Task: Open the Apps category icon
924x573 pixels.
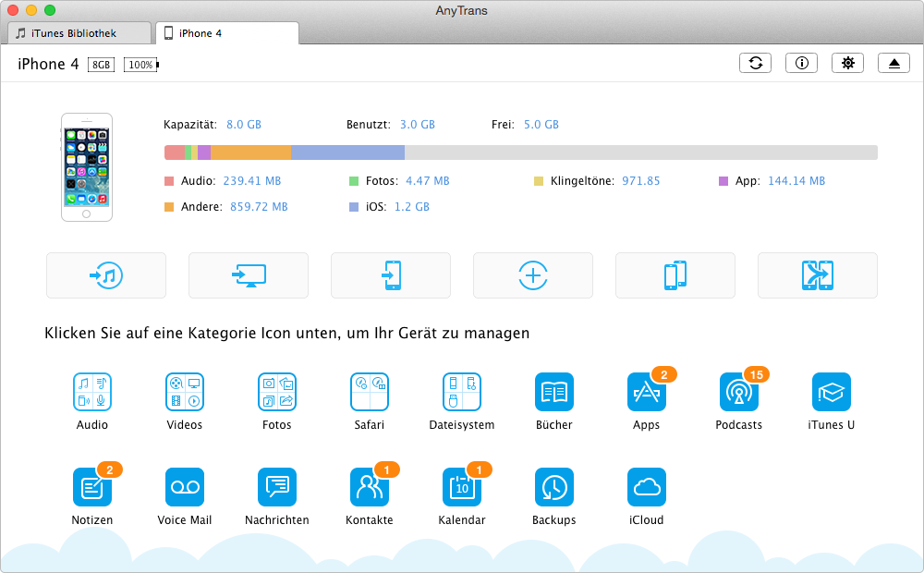Action: [647, 392]
